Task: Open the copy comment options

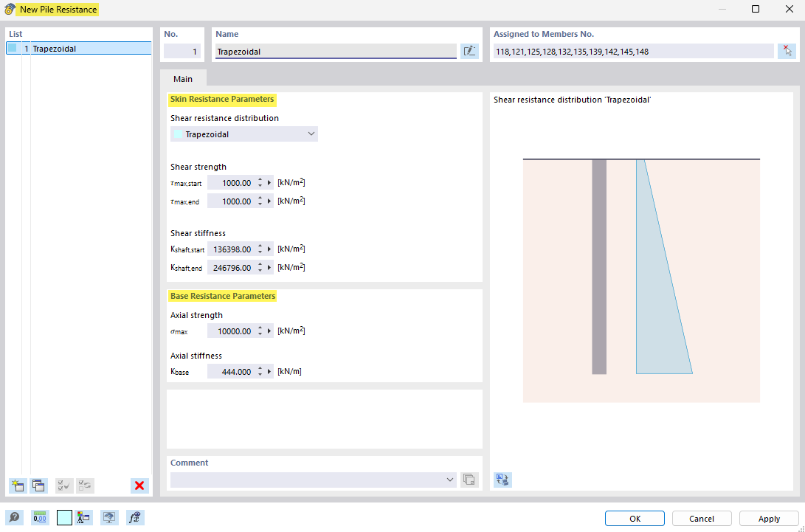Action: point(469,479)
